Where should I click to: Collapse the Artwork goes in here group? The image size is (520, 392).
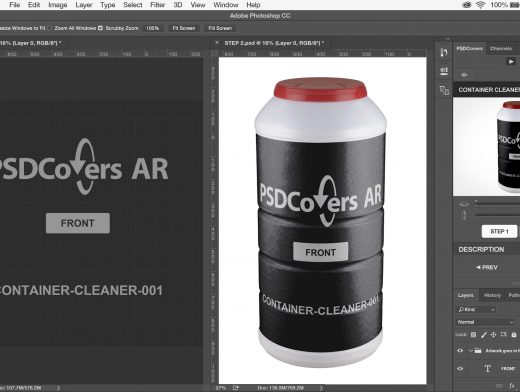click(x=470, y=351)
